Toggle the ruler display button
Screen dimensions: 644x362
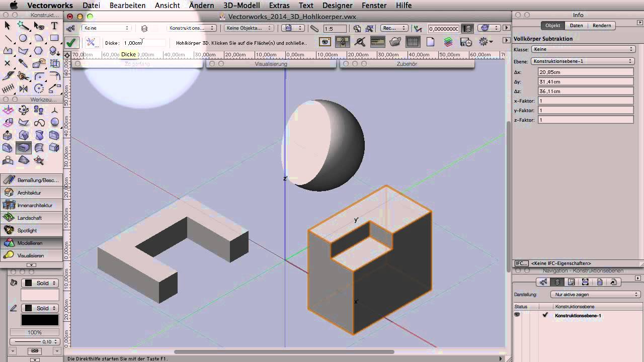[x=378, y=42]
